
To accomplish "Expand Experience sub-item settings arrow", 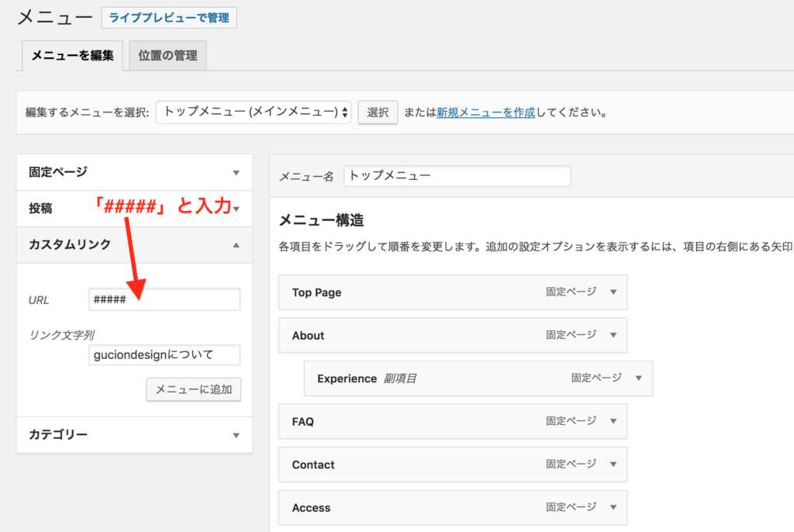I will 638,378.
